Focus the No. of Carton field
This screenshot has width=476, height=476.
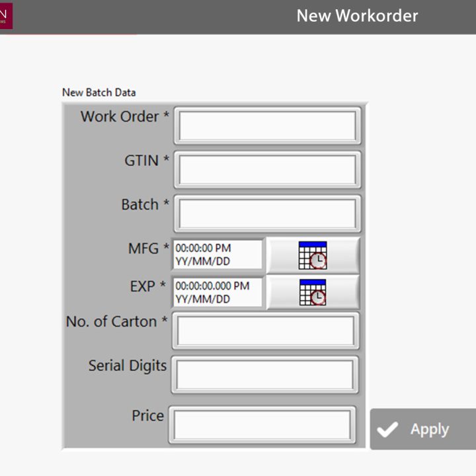(x=265, y=331)
